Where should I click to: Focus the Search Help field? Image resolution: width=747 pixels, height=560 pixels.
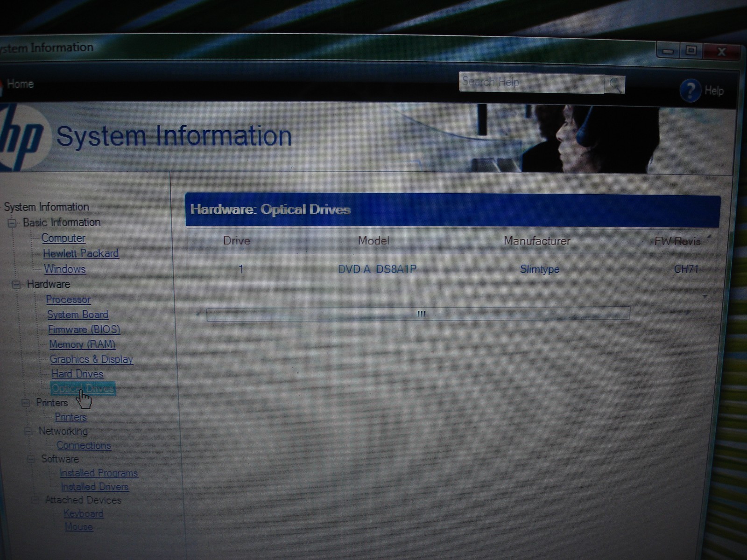[x=531, y=83]
